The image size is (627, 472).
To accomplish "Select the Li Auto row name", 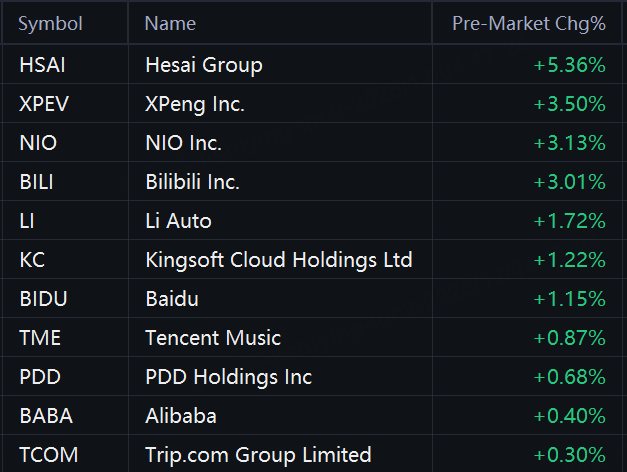I will [x=178, y=221].
